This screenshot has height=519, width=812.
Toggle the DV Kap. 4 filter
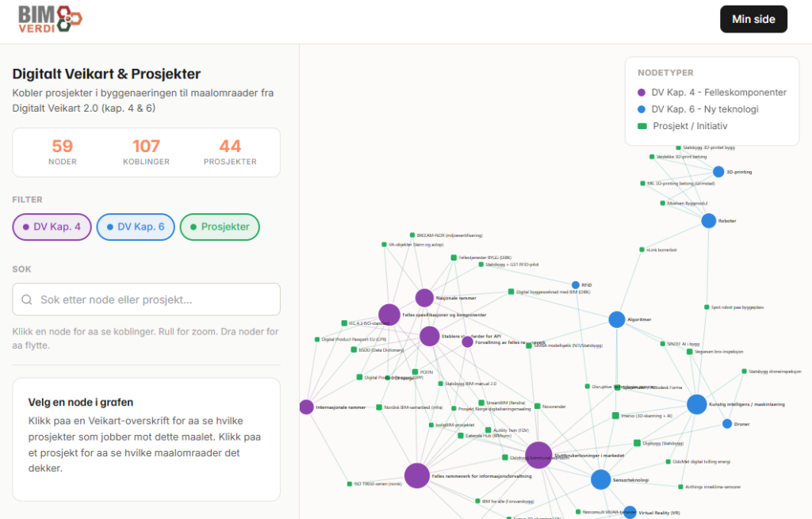pos(52,227)
